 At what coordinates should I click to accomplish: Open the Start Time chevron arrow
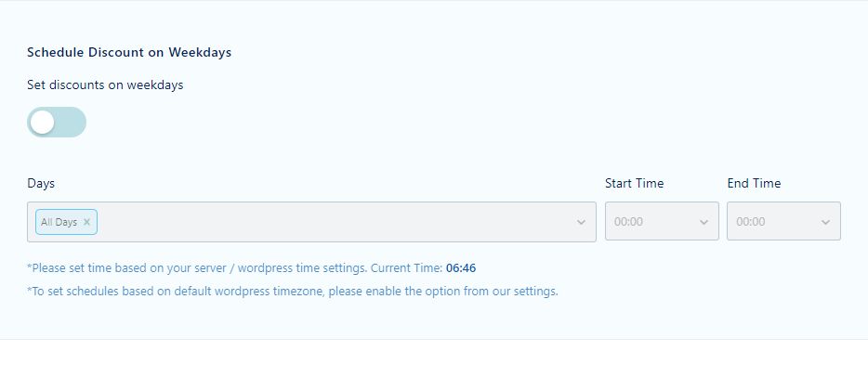[x=704, y=222]
